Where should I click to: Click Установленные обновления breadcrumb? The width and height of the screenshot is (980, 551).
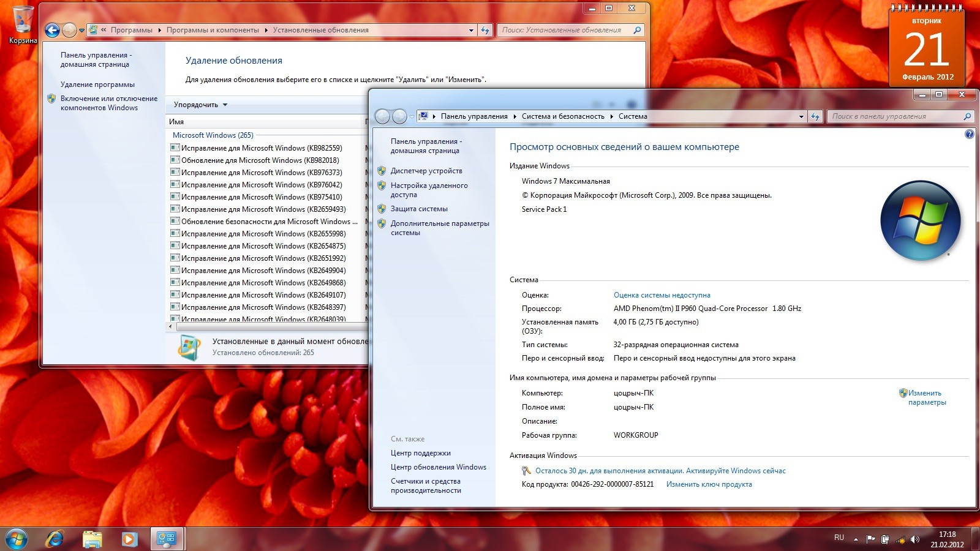tap(321, 30)
